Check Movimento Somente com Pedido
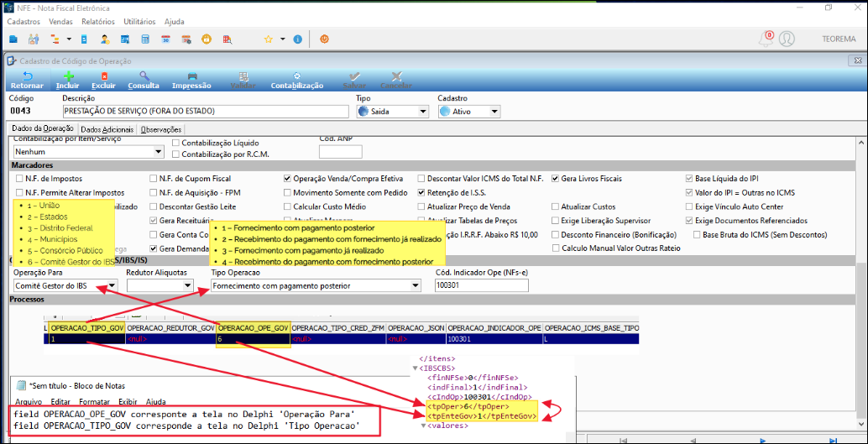 pos(287,193)
